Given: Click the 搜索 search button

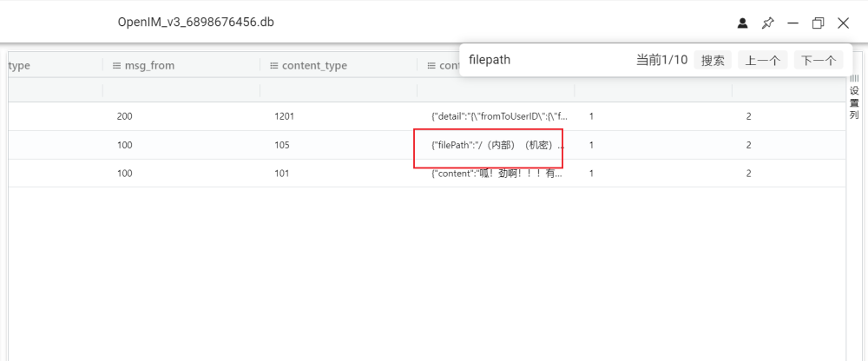Looking at the screenshot, I should click(x=713, y=60).
